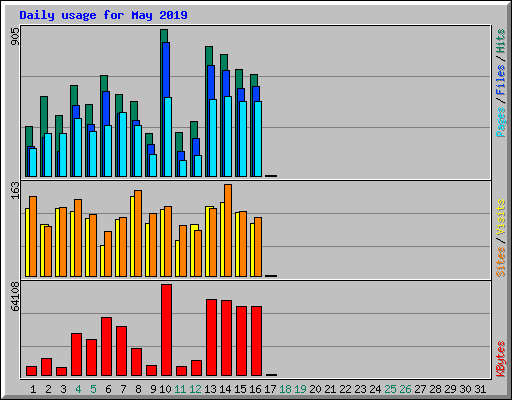Select green weekend day 4 label
Image resolution: width=512 pixels, height=400 pixels.
pyautogui.click(x=78, y=389)
